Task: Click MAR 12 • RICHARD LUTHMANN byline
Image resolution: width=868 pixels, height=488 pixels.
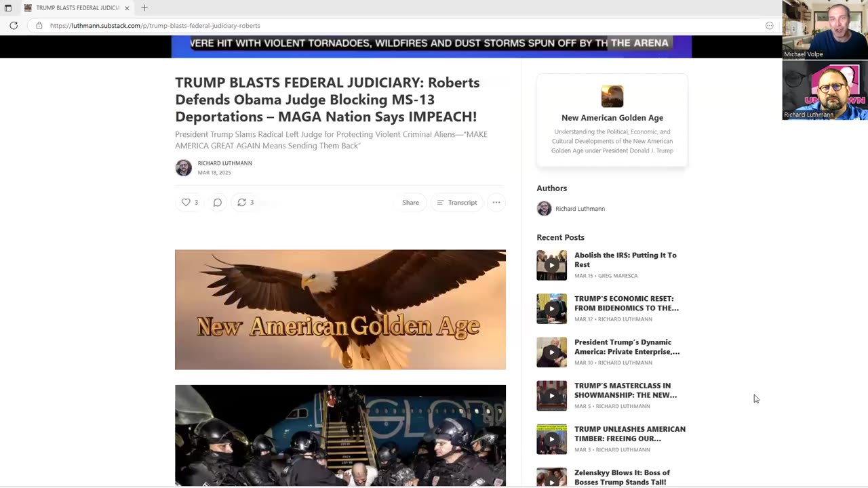Action: pos(613,319)
